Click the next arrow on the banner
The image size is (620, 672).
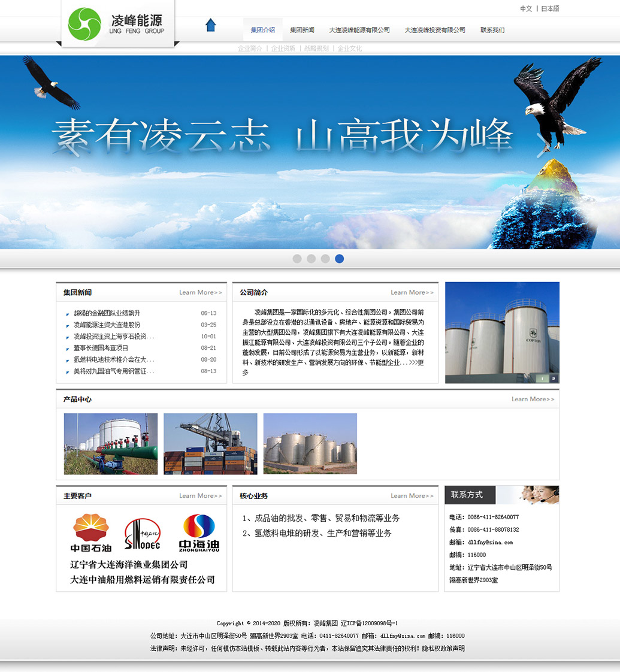pos(542,141)
